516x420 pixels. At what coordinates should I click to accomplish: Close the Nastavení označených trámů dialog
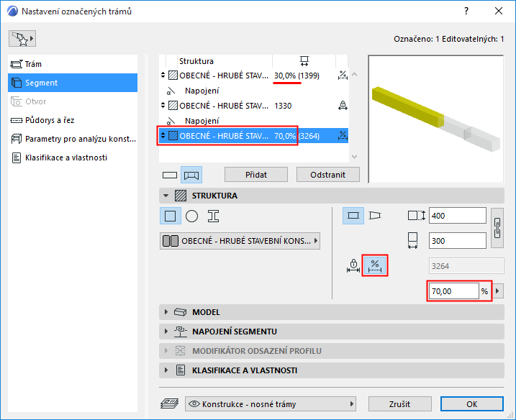coord(499,11)
